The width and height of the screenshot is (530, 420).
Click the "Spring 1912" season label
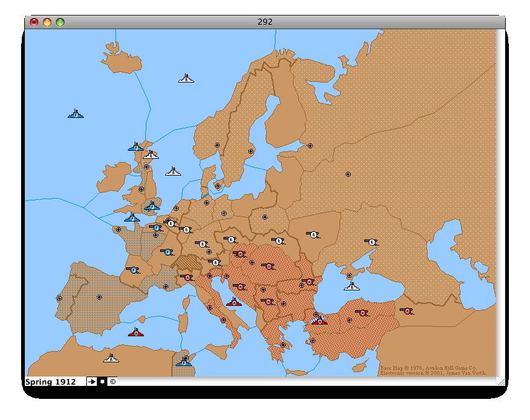[x=50, y=382]
